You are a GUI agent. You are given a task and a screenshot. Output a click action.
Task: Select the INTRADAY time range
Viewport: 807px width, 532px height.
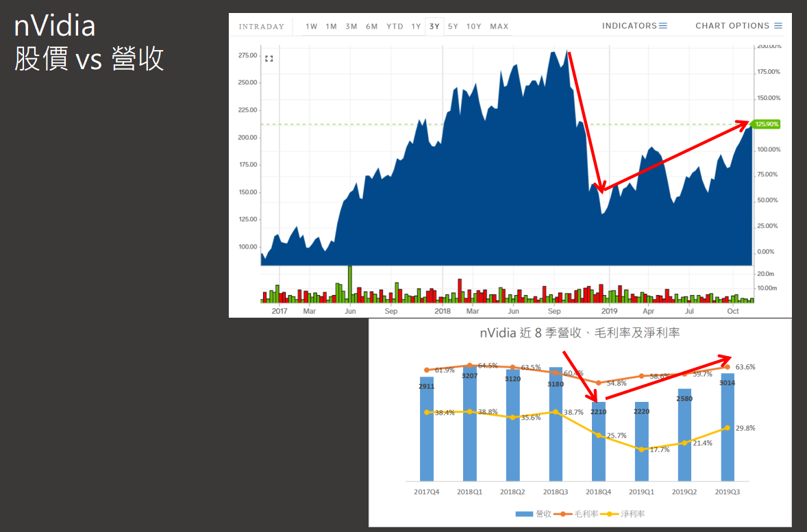tap(262, 26)
